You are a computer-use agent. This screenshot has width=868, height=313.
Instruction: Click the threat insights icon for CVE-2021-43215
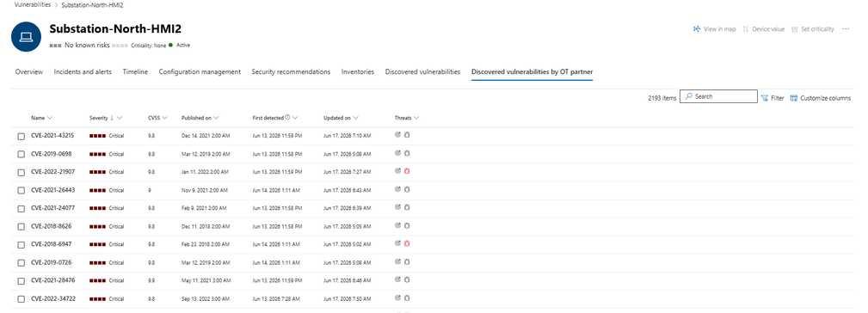coord(397,135)
